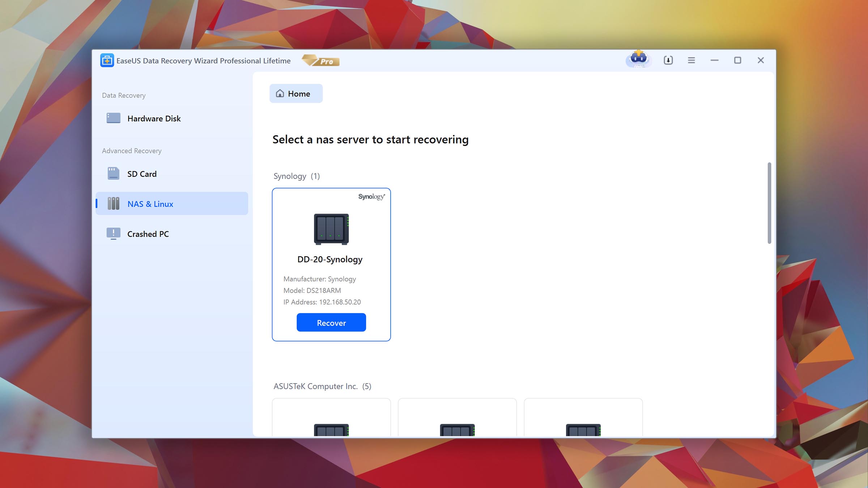Toggle Advanced Recovery section visibility

pyautogui.click(x=132, y=151)
